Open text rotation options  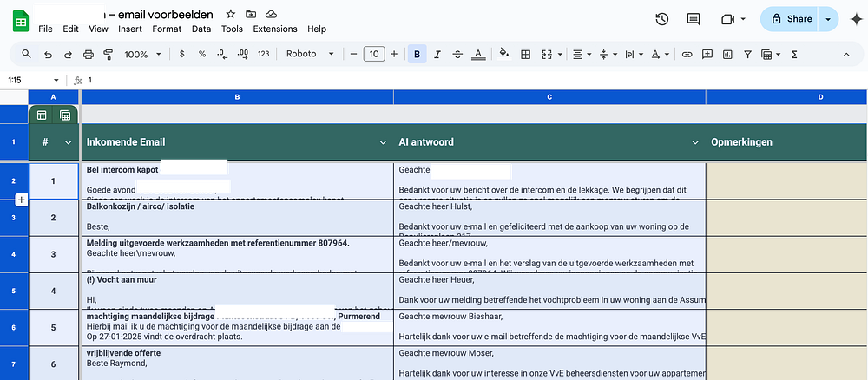point(660,54)
